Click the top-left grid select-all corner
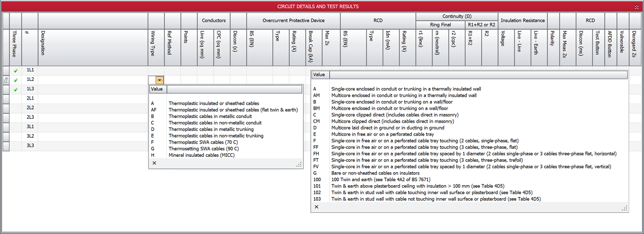 (x=6, y=20)
